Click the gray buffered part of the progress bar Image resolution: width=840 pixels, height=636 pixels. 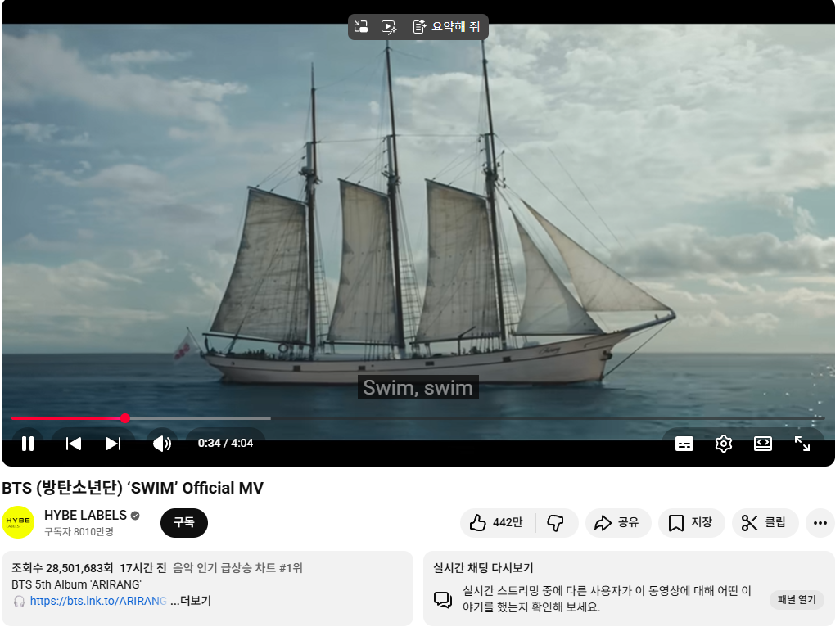[200, 418]
